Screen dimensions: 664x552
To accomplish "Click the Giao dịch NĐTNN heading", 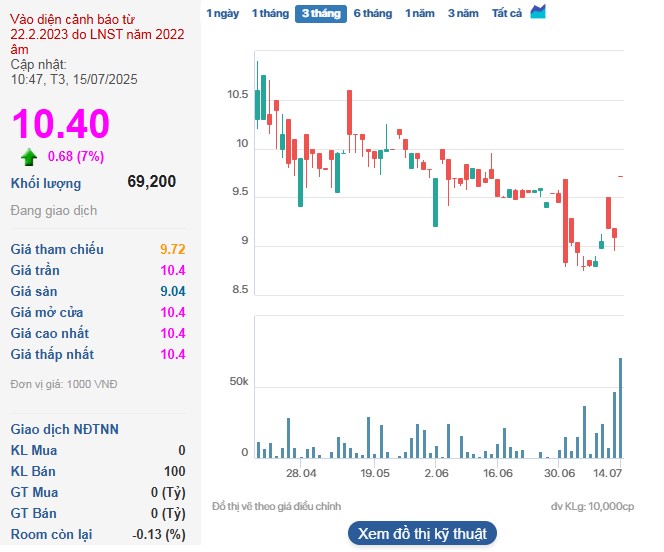I will pyautogui.click(x=64, y=429).
